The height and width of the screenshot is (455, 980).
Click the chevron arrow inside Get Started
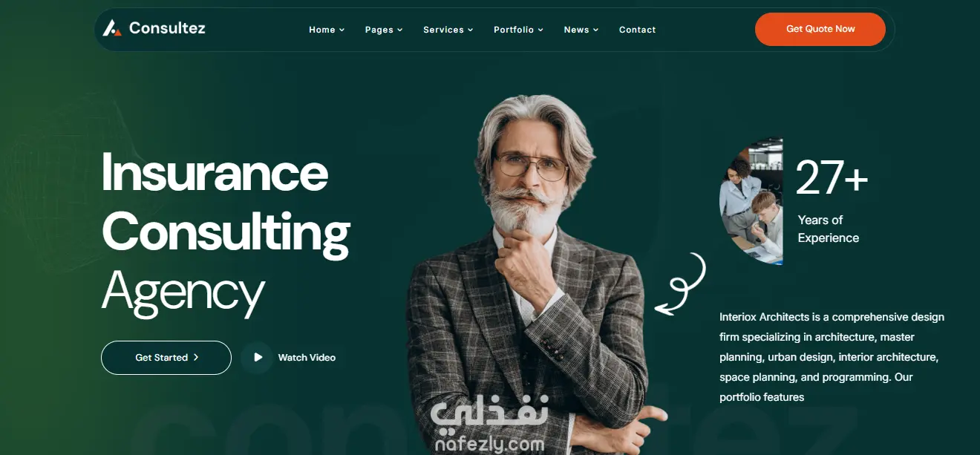pyautogui.click(x=196, y=357)
